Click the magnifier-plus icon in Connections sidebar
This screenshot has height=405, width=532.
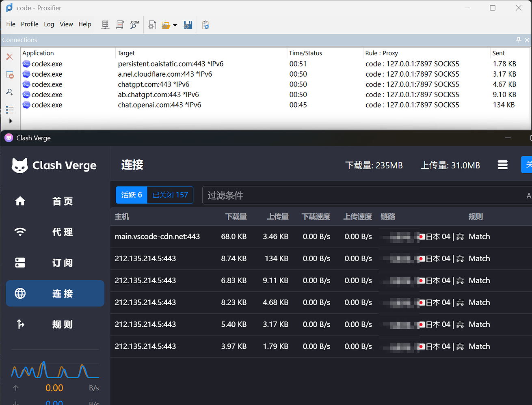[10, 92]
